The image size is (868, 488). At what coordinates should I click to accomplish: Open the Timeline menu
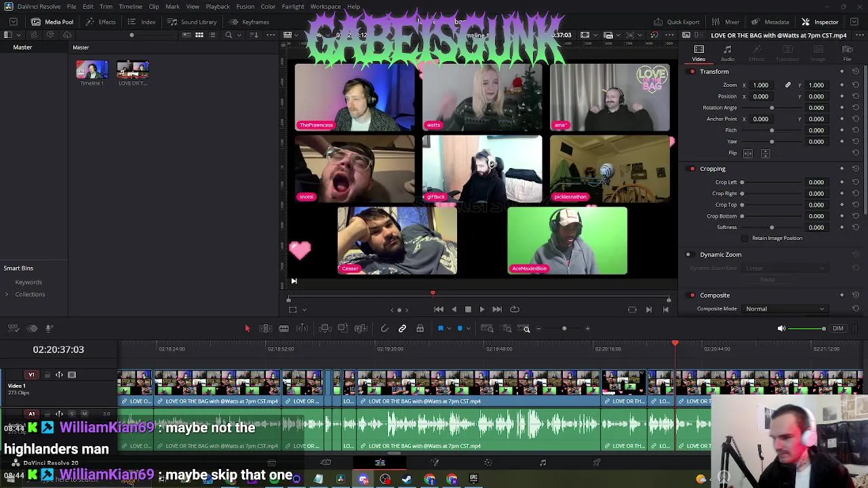[130, 7]
